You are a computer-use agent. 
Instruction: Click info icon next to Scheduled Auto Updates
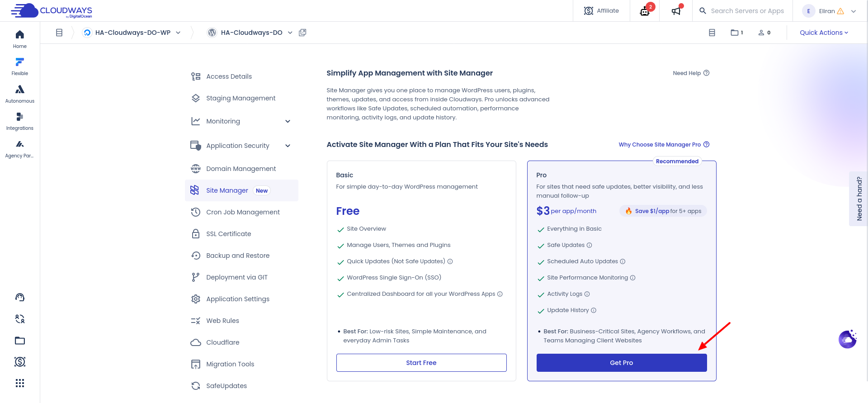coord(623,261)
